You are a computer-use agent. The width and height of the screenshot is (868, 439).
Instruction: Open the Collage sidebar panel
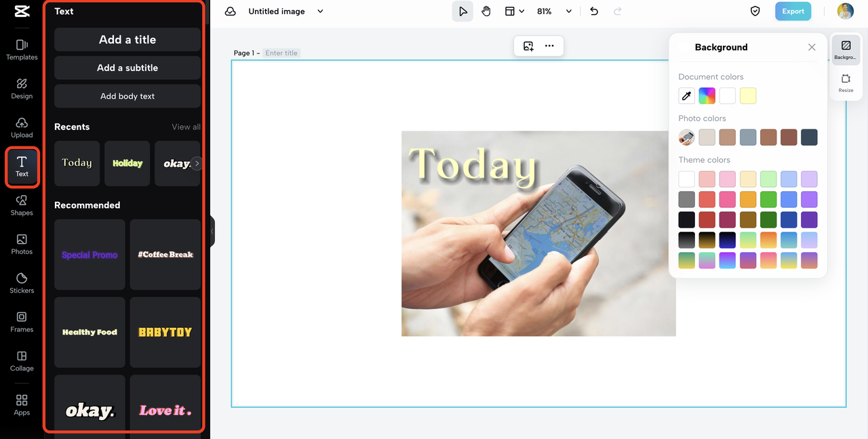[x=22, y=361]
